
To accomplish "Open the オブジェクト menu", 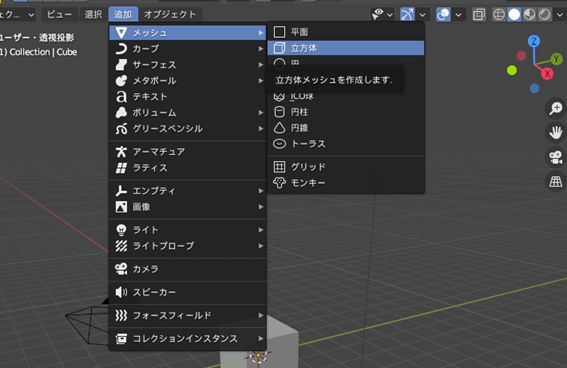I will pos(170,14).
